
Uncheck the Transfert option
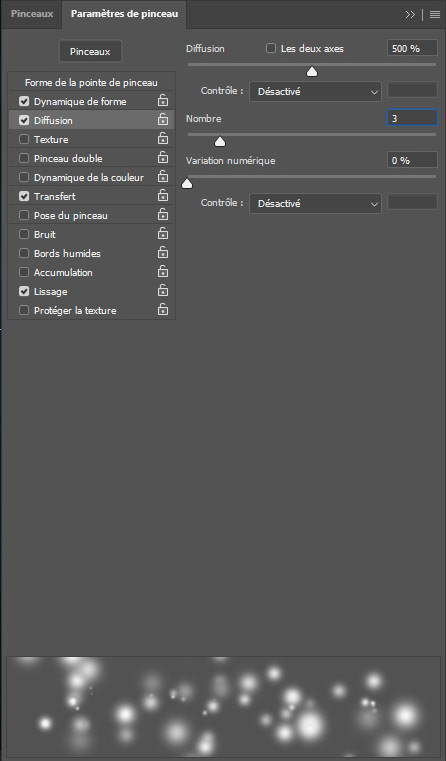pos(24,196)
